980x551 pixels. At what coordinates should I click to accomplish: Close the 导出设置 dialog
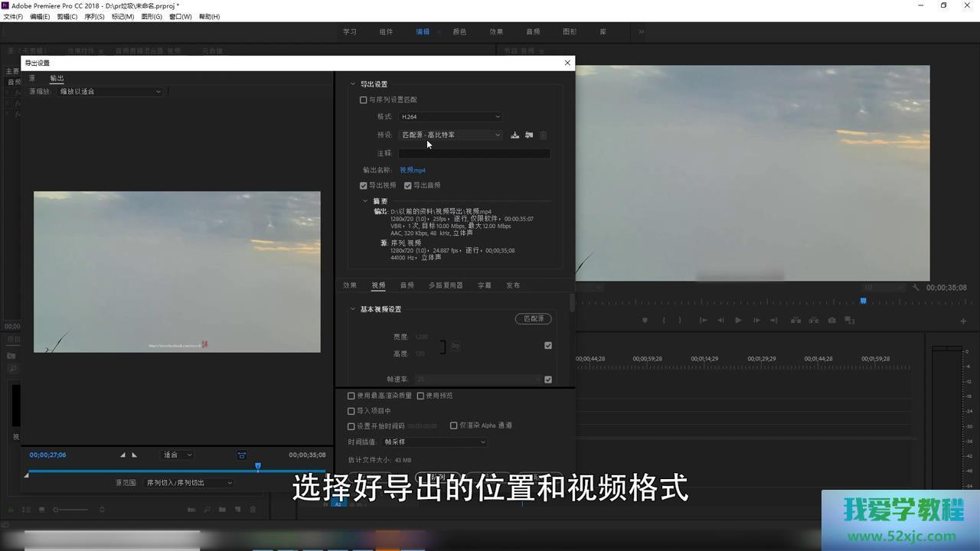coord(567,63)
